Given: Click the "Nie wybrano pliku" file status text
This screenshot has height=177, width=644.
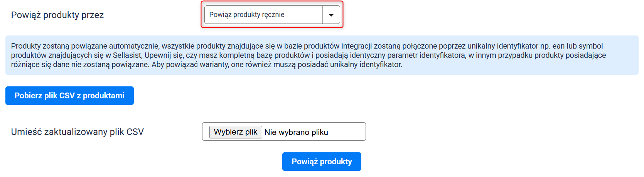Looking at the screenshot, I should [x=296, y=132].
